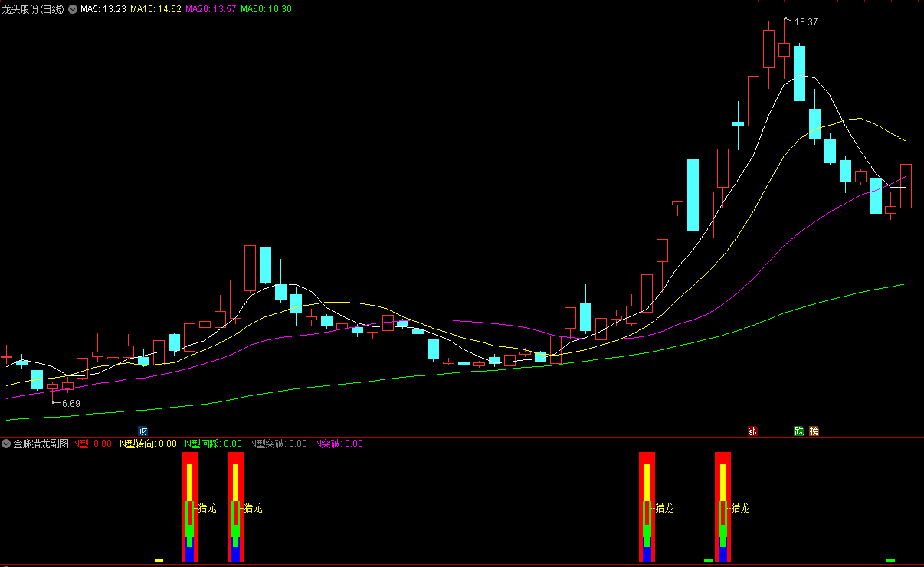This screenshot has height=567, width=924.
Task: Click the N型突破: 0.00 gray indicator value
Action: point(279,444)
